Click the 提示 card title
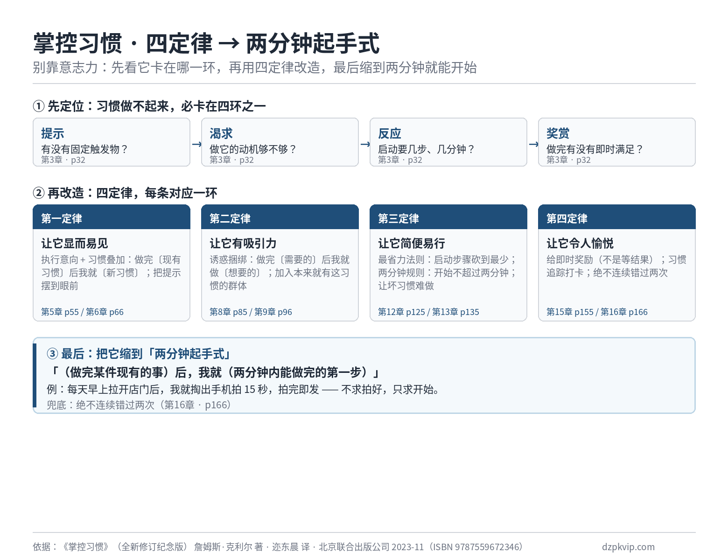Image resolution: width=728 pixels, height=560 pixels. (x=53, y=133)
